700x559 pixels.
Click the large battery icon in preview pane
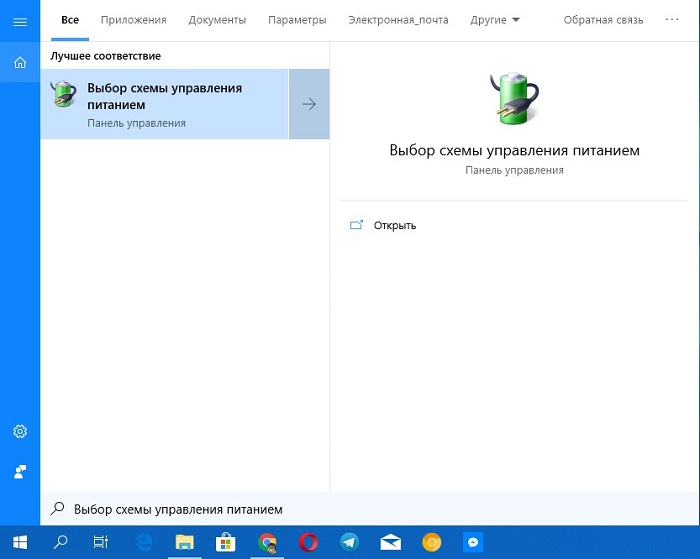tap(514, 98)
